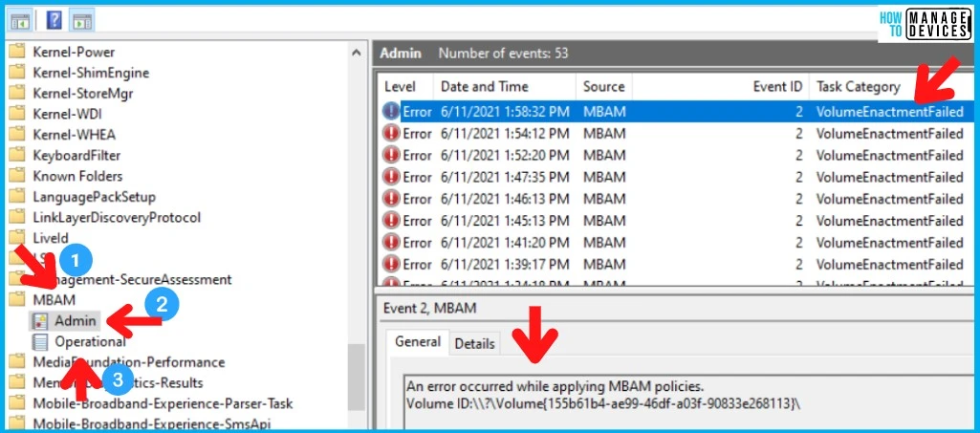Click the Help toolbar icon

54,21
